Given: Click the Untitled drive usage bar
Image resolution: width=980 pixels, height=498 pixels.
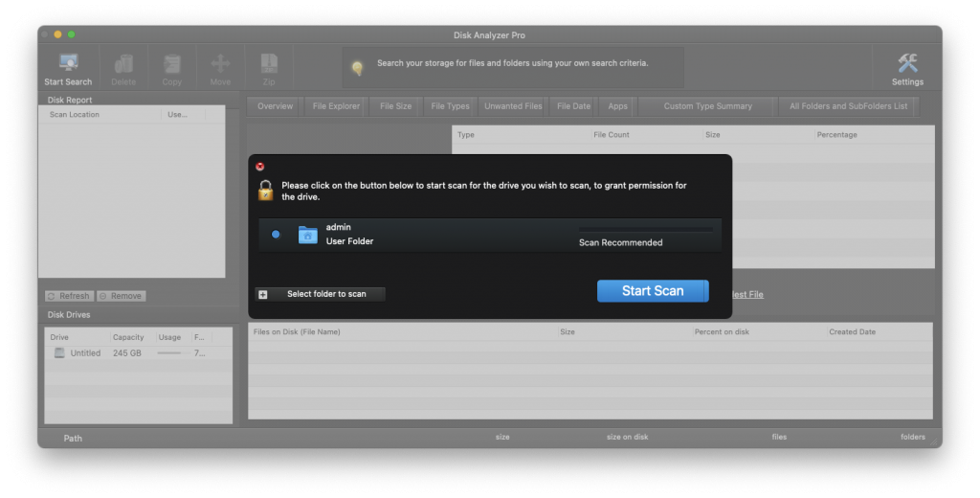Looking at the screenshot, I should (x=169, y=352).
